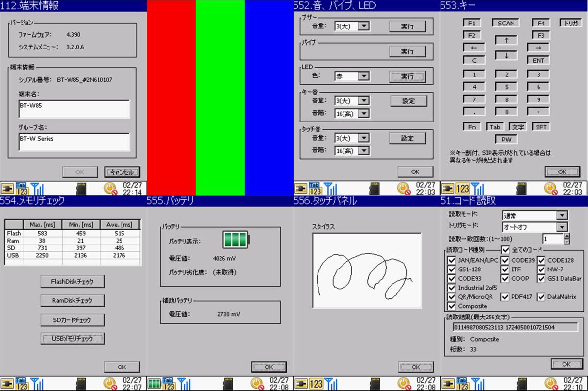The width and height of the screenshot is (588, 391).
Task: Tap the antenna icon in 552 sound screen status bar
Action: point(330,188)
